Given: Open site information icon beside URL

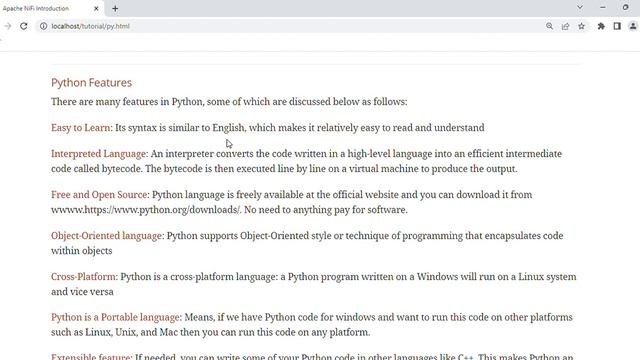Looking at the screenshot, I should coord(43,26).
